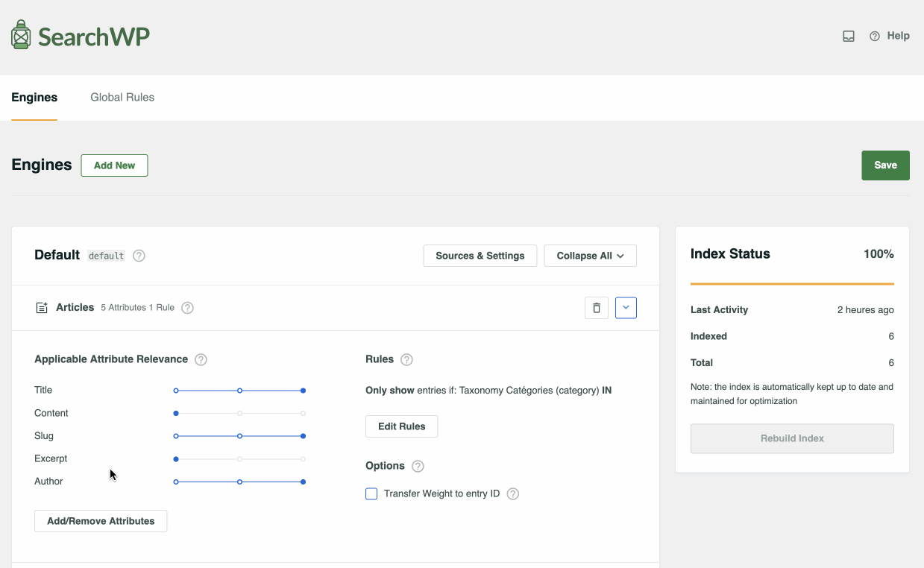Set Content relevance slider to maximum point
The width and height of the screenshot is (924, 568).
(303, 413)
